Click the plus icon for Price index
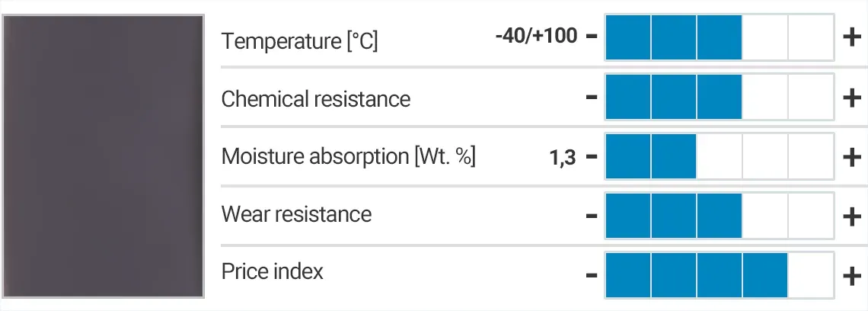 [852, 274]
